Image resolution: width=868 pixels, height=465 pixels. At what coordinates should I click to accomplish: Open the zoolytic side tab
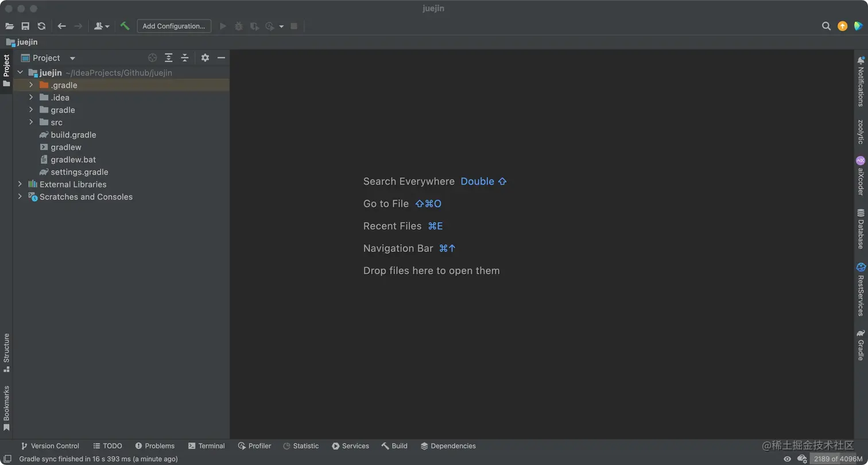861,131
